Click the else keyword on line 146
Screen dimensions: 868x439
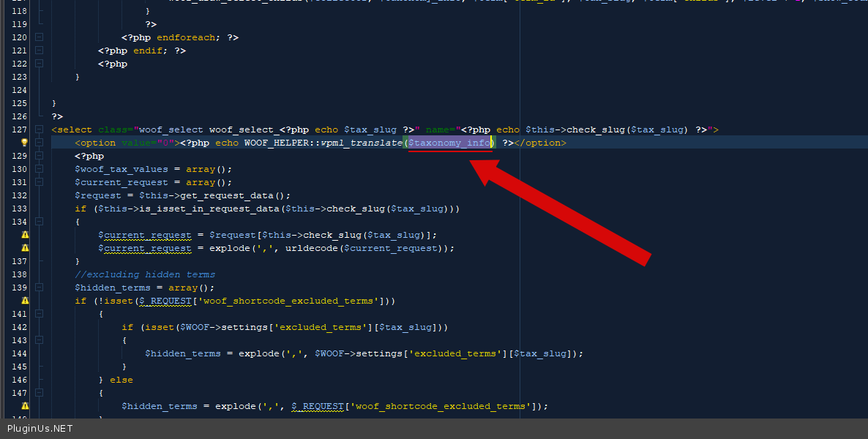(121, 380)
